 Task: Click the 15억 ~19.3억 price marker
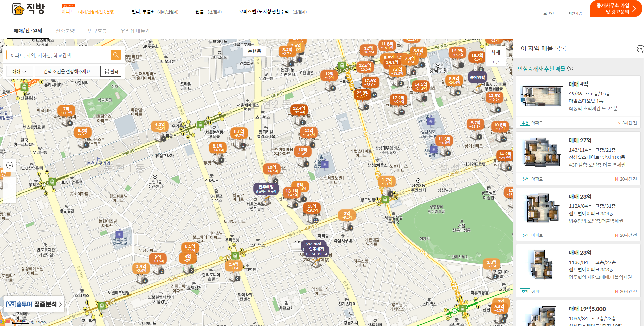click(312, 208)
